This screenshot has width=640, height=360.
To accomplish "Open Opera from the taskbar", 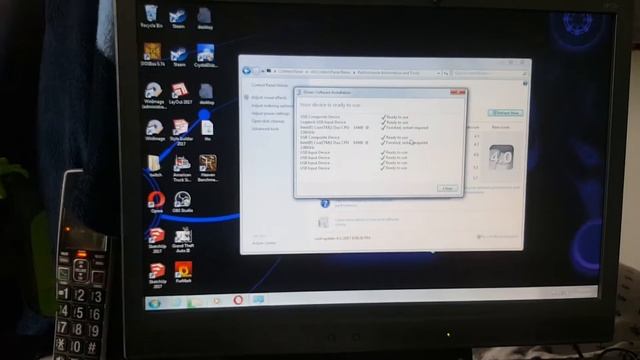I will [238, 300].
